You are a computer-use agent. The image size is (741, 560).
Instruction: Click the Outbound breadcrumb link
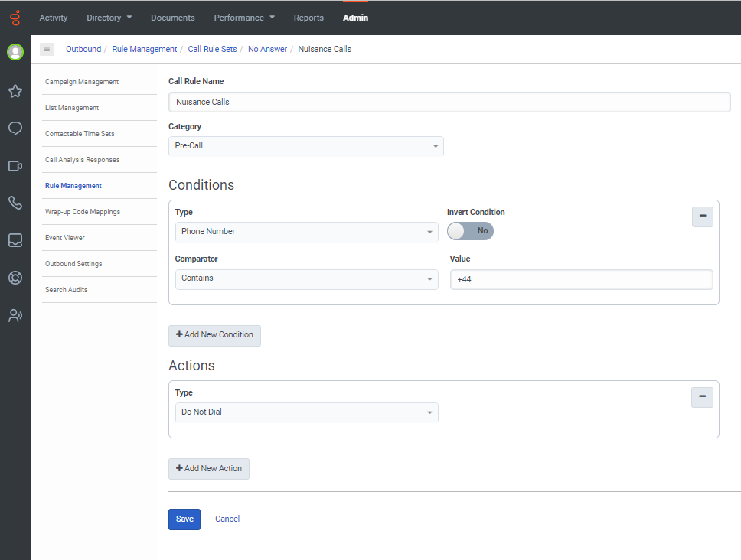tap(83, 49)
